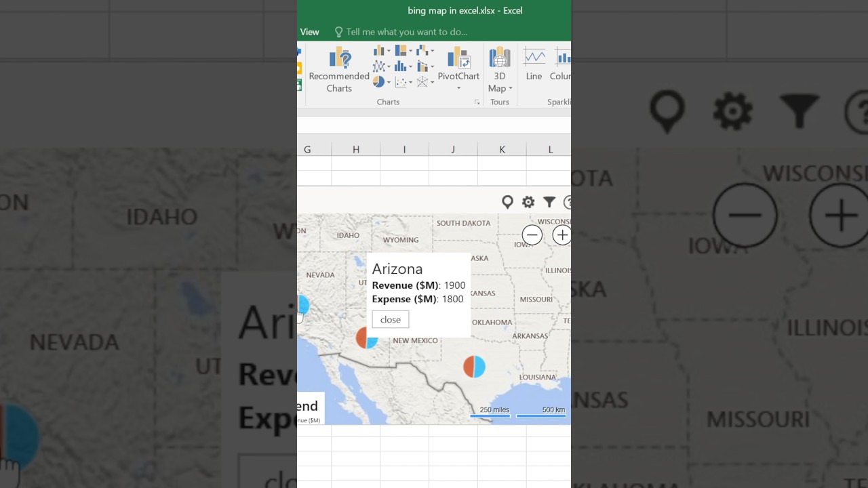Click the Arizona popup title

coord(397,269)
